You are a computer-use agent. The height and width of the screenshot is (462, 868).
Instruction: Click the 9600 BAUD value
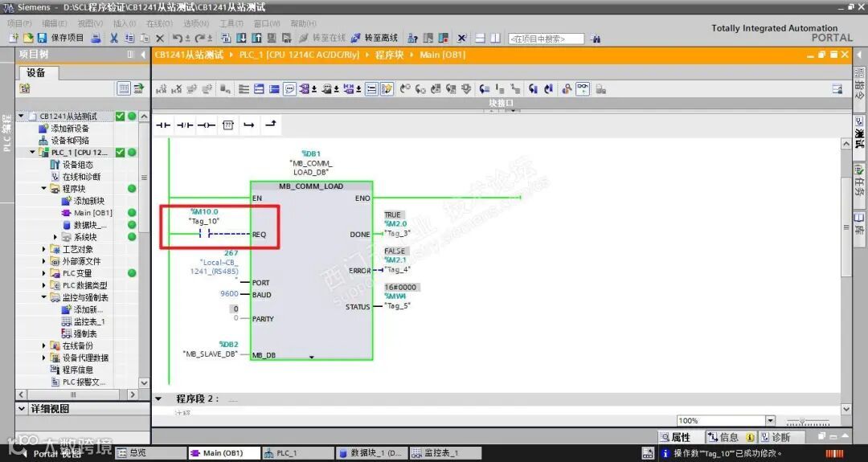tap(229, 294)
